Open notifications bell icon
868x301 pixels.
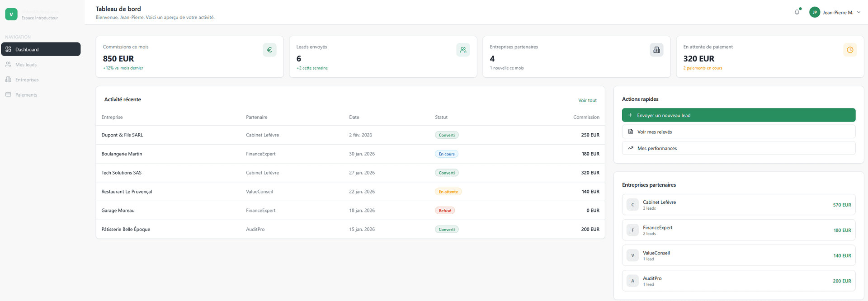pyautogui.click(x=797, y=12)
